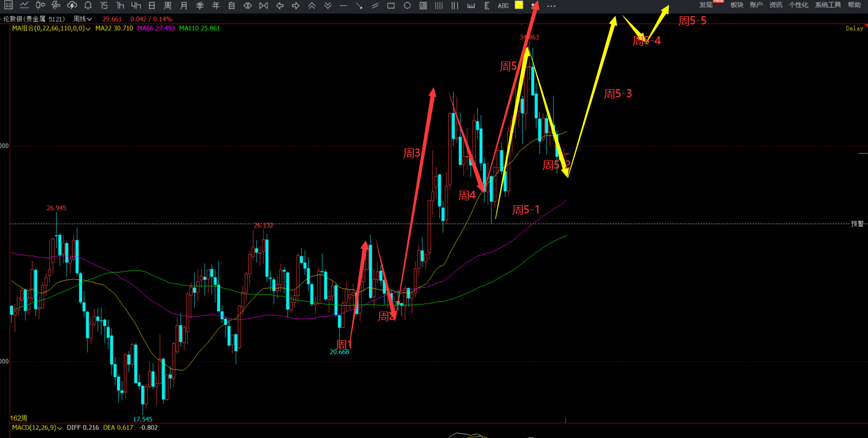Click the horizontal compress chart icon
Viewport: 868px width, 438px height.
pos(263,5)
